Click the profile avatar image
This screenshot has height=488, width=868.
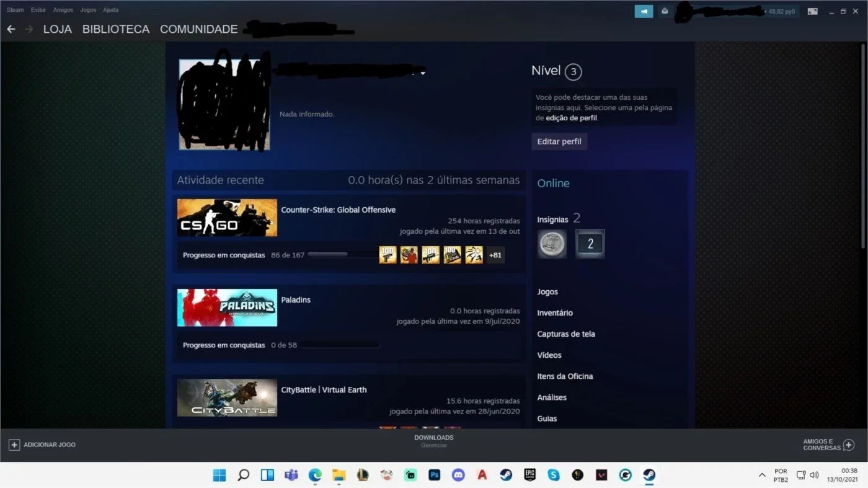pyautogui.click(x=224, y=104)
